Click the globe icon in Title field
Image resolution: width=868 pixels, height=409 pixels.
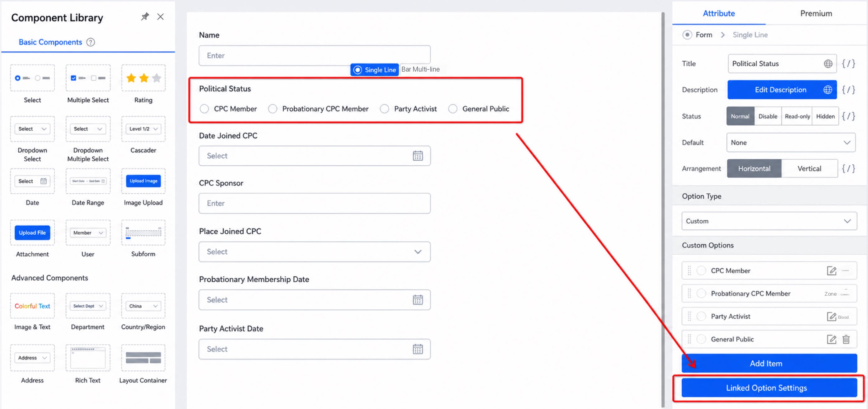[828, 64]
